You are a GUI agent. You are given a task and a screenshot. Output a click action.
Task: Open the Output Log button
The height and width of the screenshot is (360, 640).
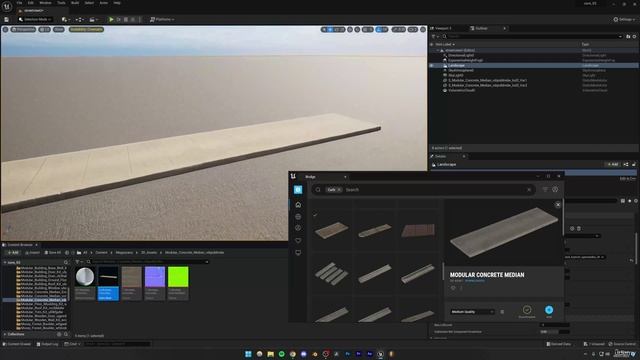pyautogui.click(x=47, y=344)
